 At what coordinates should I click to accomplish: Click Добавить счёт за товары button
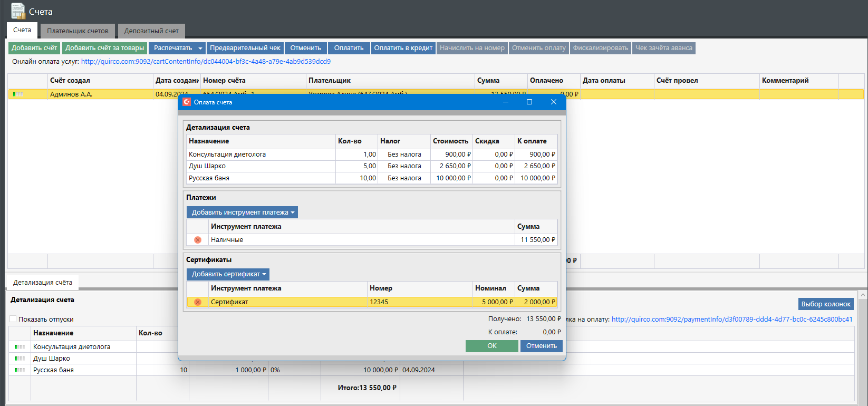pos(104,48)
